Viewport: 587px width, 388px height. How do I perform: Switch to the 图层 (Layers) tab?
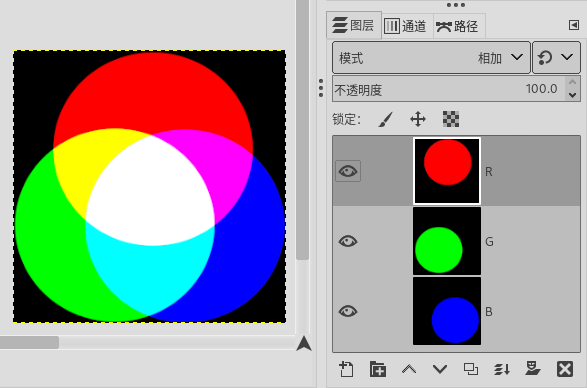pos(354,25)
